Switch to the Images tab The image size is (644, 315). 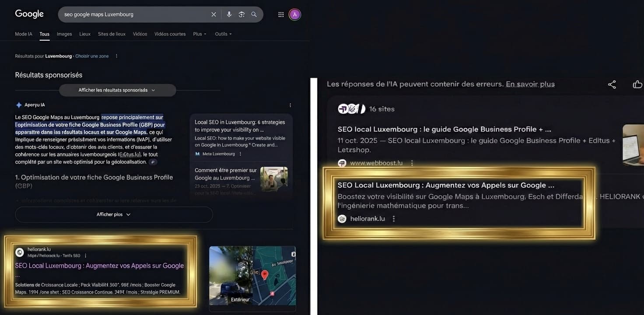[x=64, y=34]
